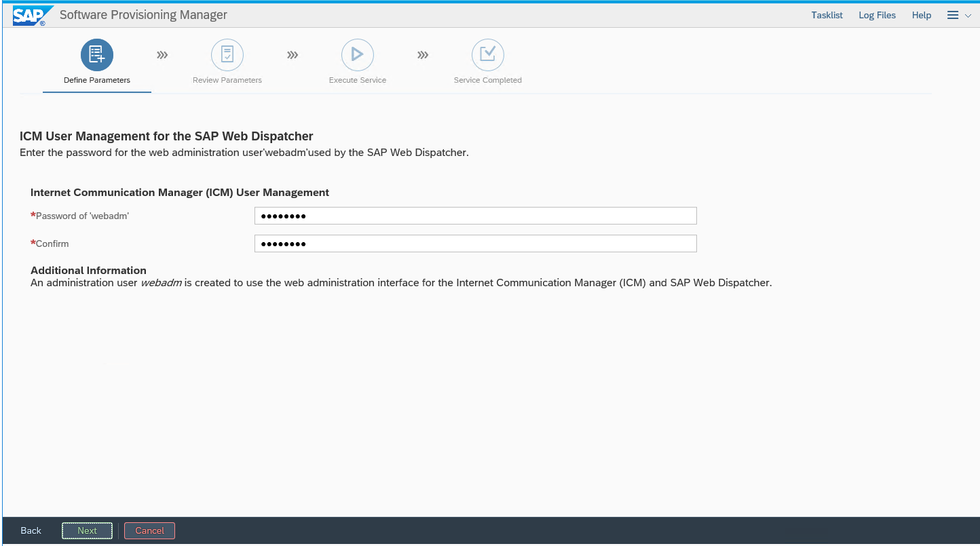Viewport: 980px width, 546px height.
Task: Open the Help menu
Action: (x=922, y=15)
